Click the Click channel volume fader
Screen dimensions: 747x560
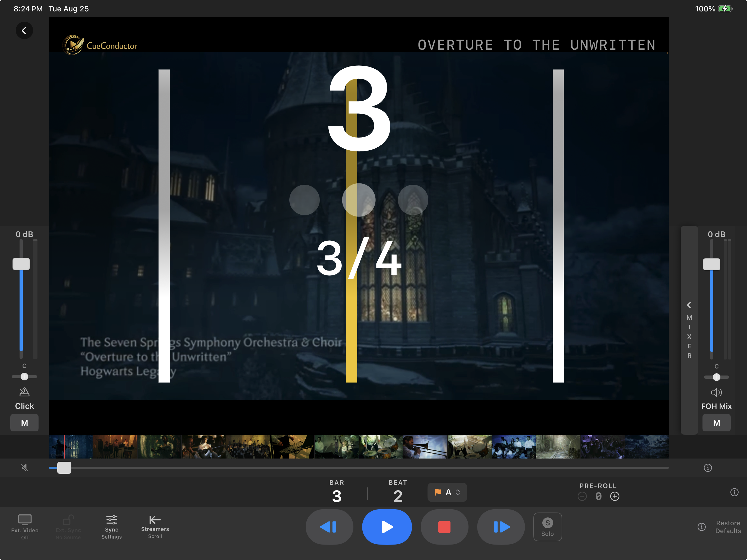(21, 264)
